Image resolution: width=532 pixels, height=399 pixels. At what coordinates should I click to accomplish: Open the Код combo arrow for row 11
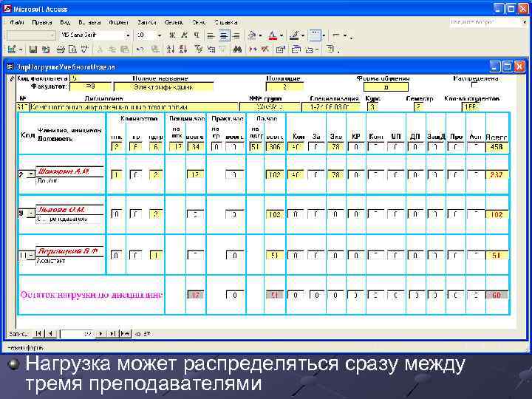(31, 255)
